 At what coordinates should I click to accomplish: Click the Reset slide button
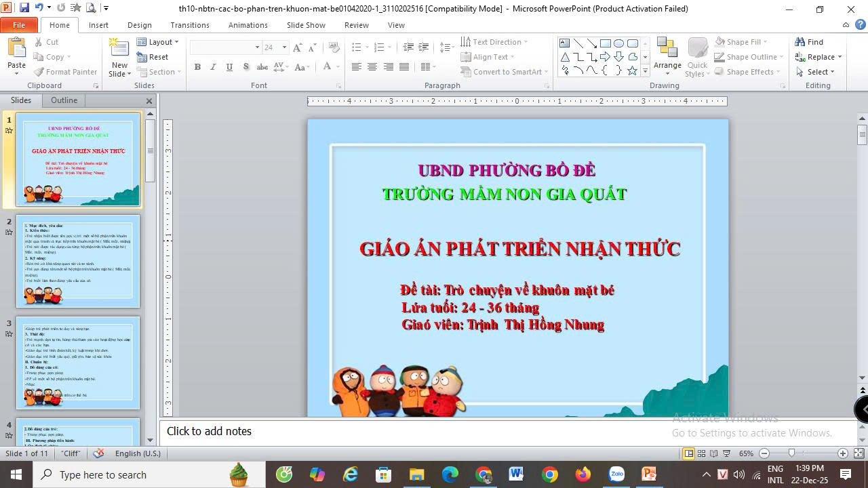(153, 57)
